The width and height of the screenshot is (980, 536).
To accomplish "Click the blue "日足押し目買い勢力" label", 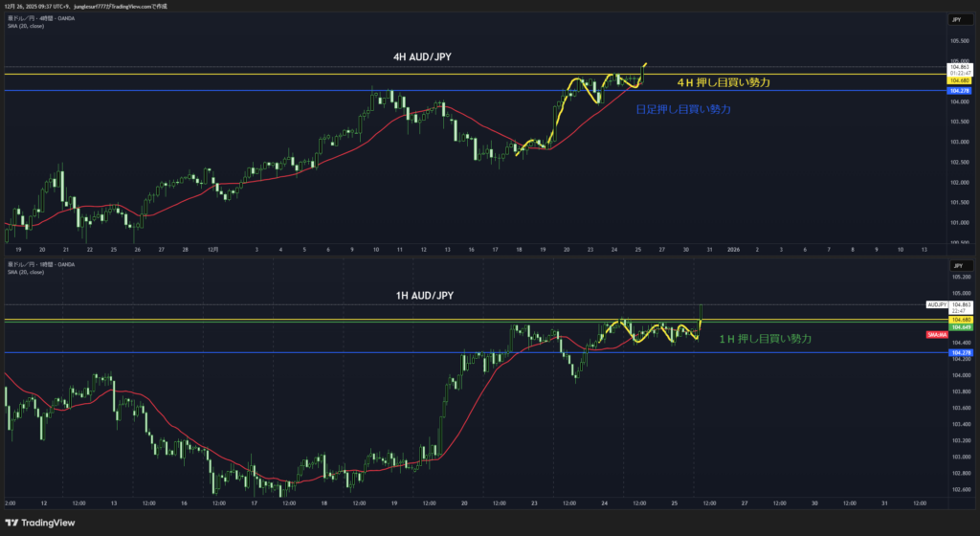I will pos(683,110).
